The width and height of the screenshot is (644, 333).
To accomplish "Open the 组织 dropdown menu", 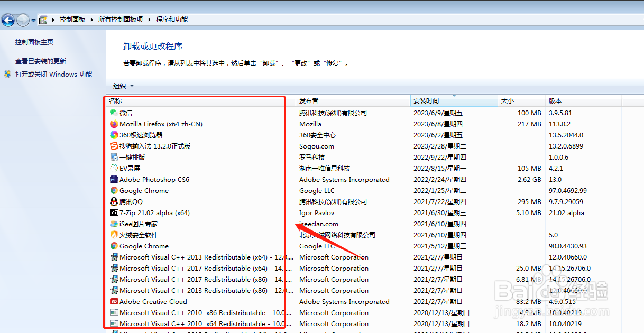I will (x=123, y=86).
